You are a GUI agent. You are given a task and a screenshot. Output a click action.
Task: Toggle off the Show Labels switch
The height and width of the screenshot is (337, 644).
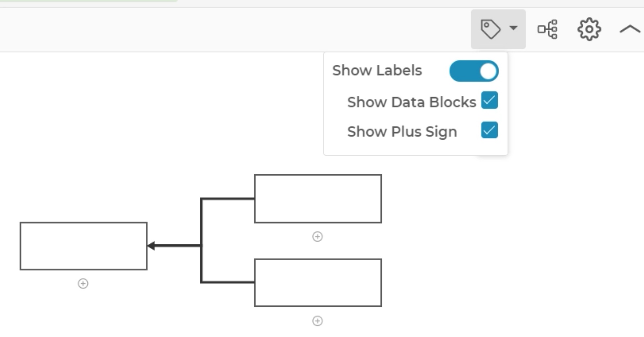coord(474,71)
